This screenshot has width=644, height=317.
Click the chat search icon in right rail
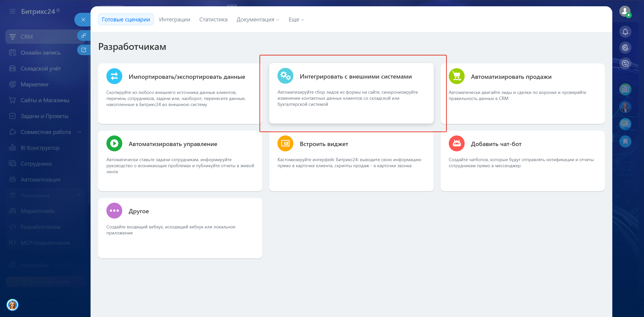click(x=625, y=63)
